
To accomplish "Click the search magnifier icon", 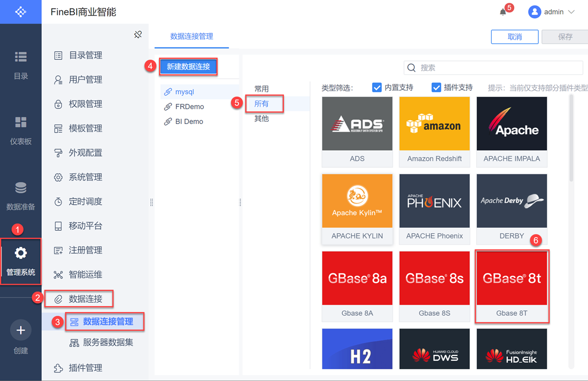I will click(x=412, y=68).
